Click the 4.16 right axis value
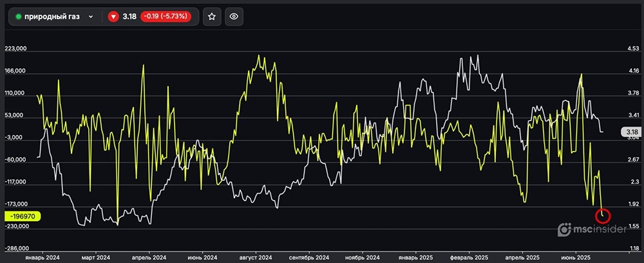The height and width of the screenshot is (263, 644). 633,71
